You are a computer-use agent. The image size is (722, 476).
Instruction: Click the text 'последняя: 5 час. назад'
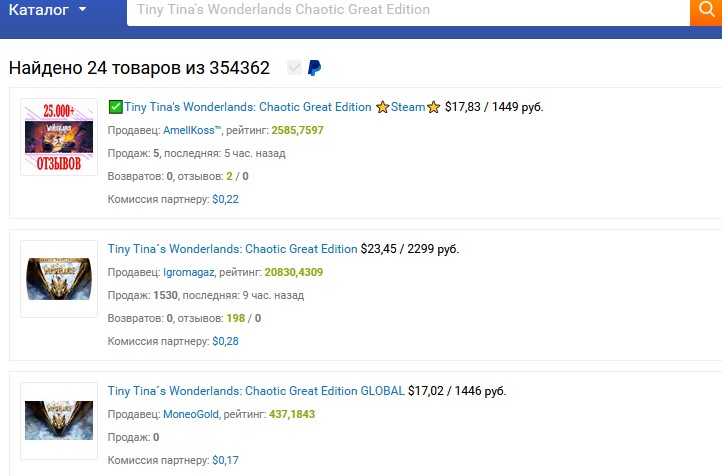click(225, 153)
